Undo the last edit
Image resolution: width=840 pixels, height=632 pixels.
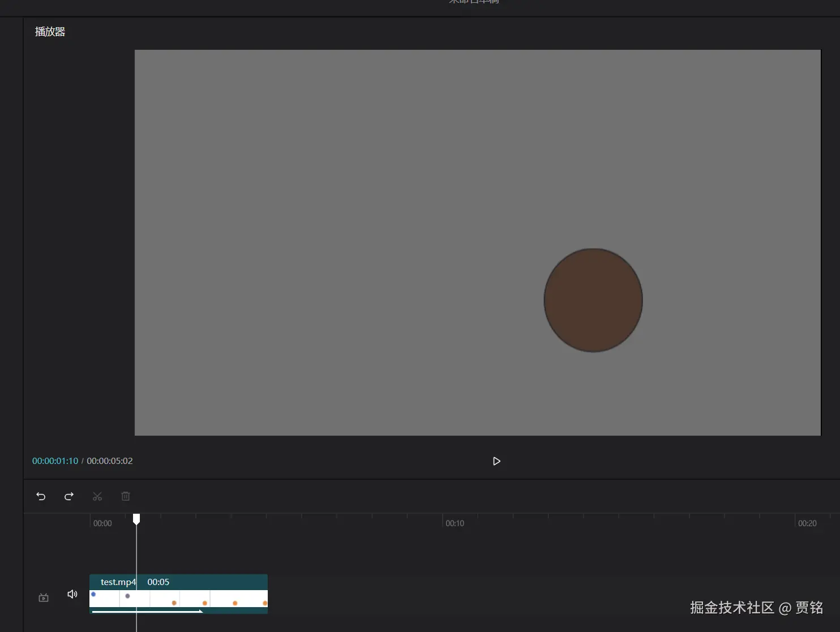tap(41, 496)
